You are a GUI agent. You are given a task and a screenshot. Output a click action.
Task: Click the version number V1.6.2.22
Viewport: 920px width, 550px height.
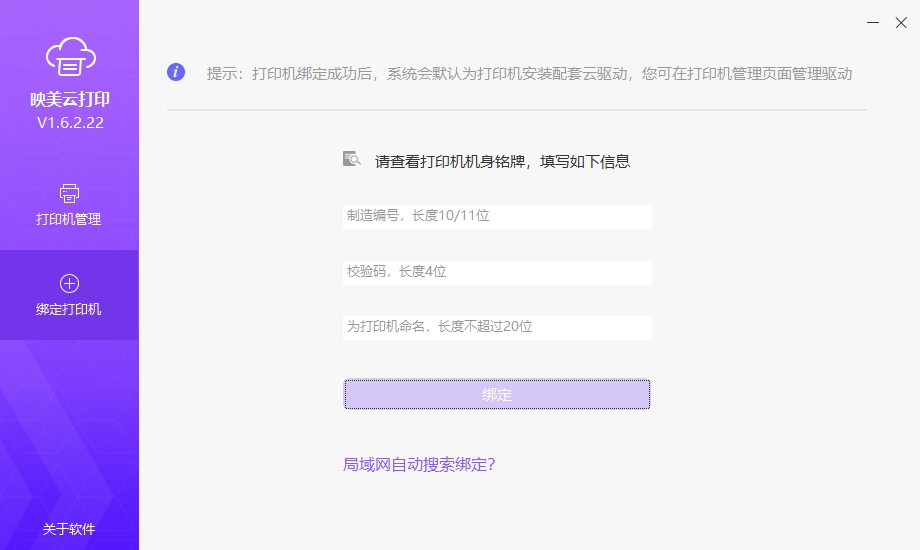pyautogui.click(x=69, y=123)
